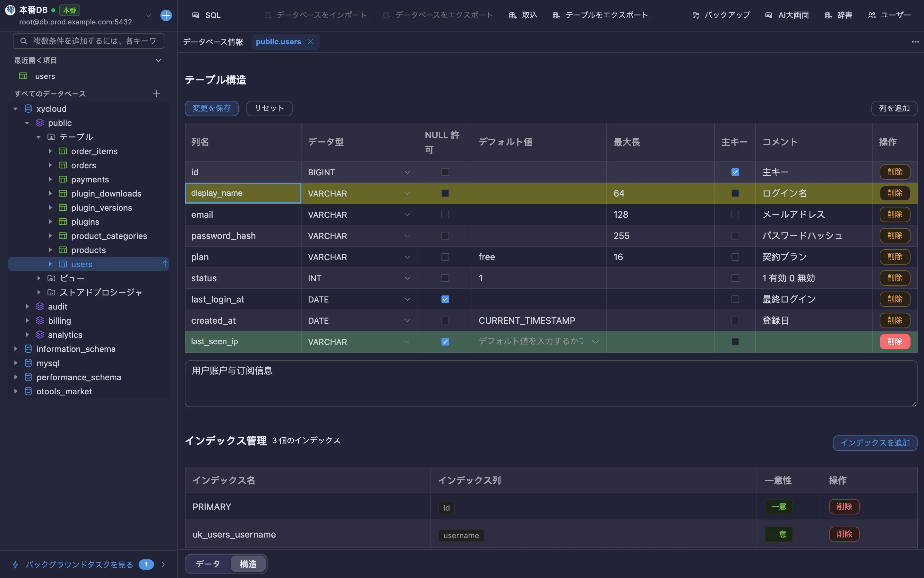Viewport: 924px width, 578px height.
Task: Delete the last_seen_ip column
Action: [x=895, y=341]
